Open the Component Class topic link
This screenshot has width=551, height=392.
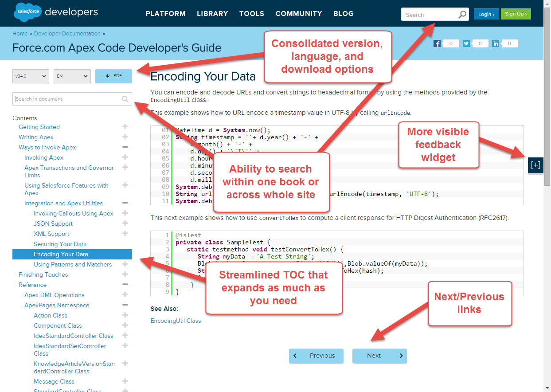(58, 325)
